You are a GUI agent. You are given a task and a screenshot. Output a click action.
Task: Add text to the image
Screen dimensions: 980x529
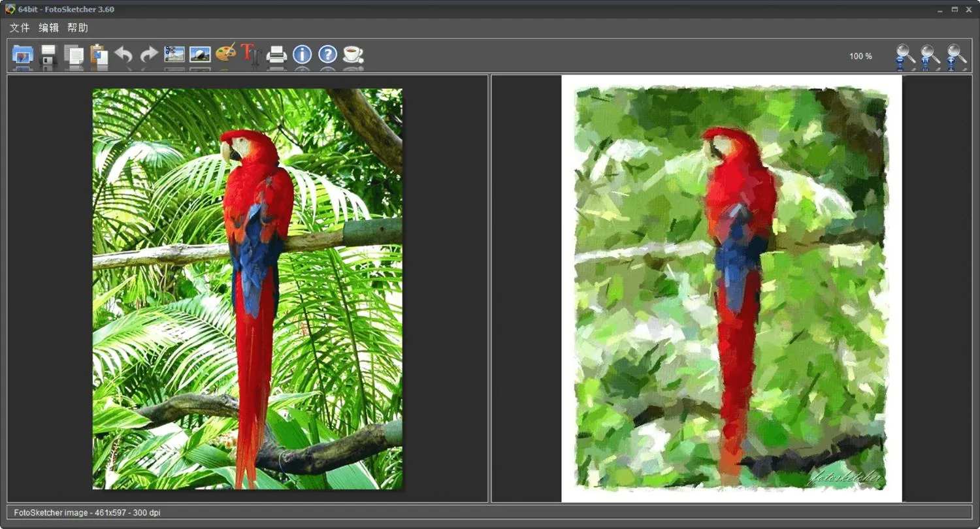[251, 55]
